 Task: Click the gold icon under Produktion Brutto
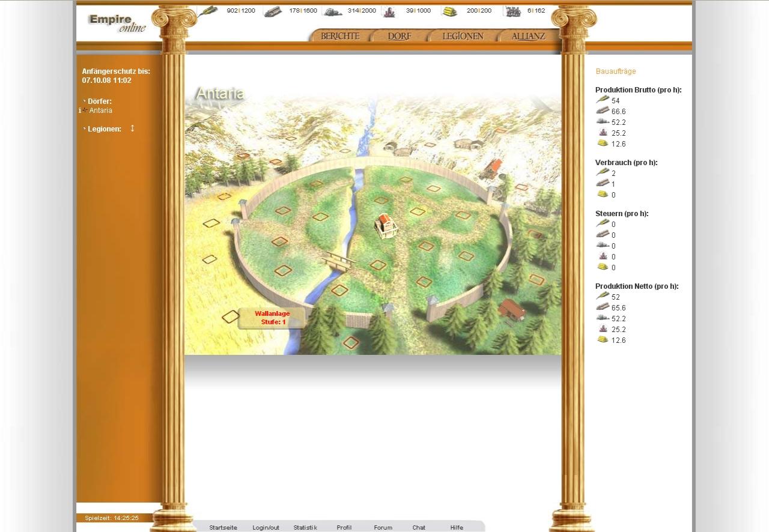tap(603, 143)
